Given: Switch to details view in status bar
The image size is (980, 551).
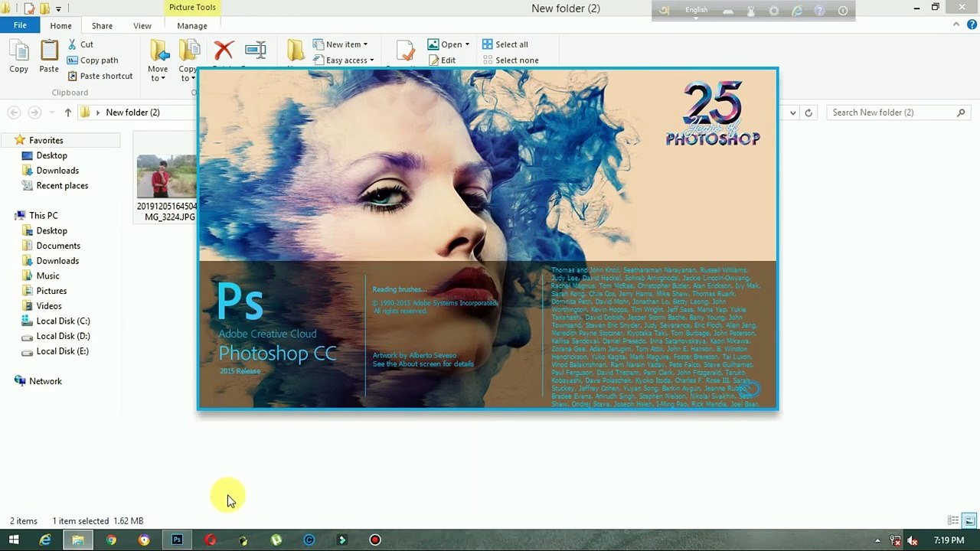Looking at the screenshot, I should tap(953, 521).
